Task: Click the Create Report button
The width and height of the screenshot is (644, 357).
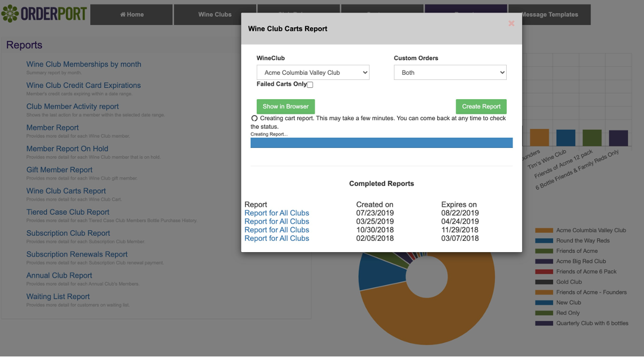Action: (x=481, y=107)
